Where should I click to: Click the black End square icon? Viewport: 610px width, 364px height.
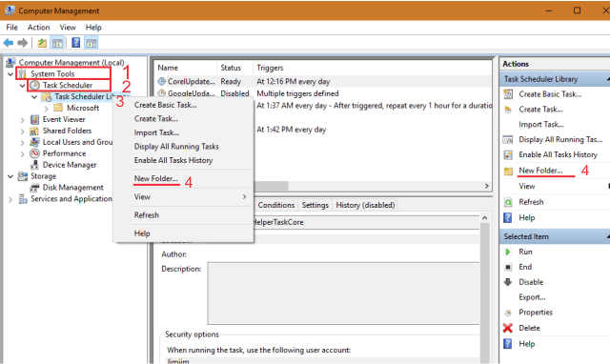(x=508, y=267)
